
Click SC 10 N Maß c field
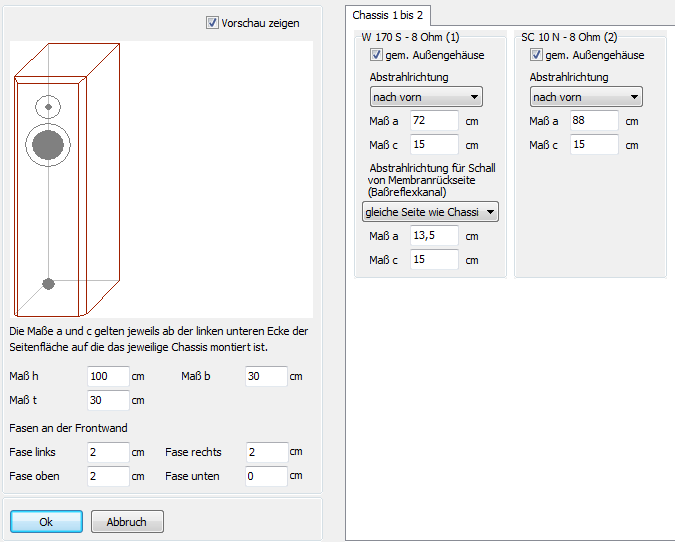pyautogui.click(x=594, y=145)
